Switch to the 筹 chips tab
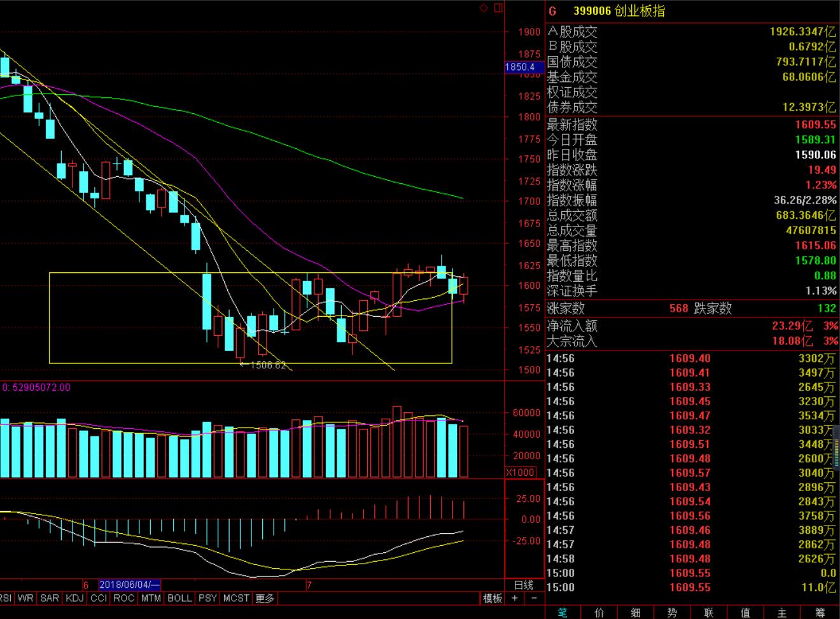 coord(820,612)
